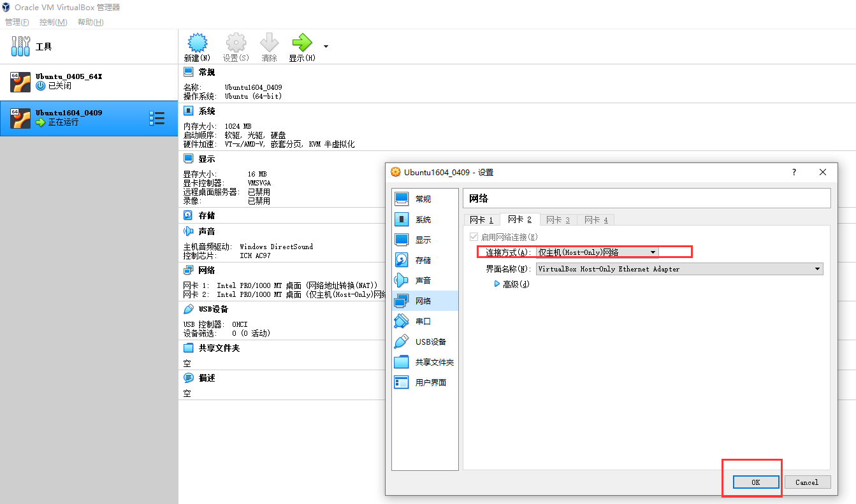
Task: Click the 存储 section header in details
Action: tap(207, 216)
